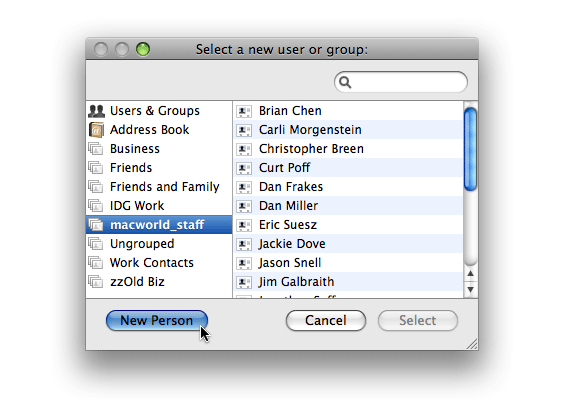Click the scrollbar down arrow

pos(471,289)
